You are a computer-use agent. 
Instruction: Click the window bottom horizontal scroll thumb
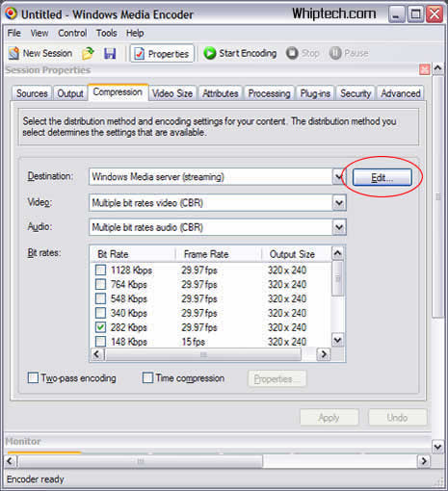[x=141, y=461]
